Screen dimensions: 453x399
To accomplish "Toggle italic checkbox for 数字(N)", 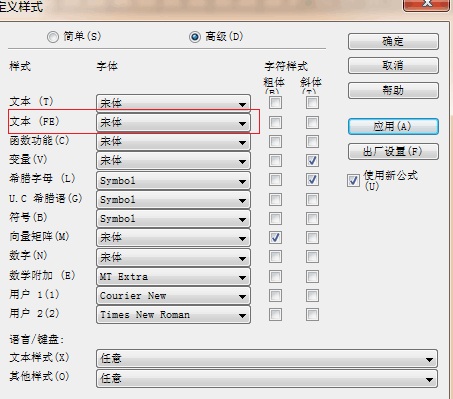I will click(312, 257).
